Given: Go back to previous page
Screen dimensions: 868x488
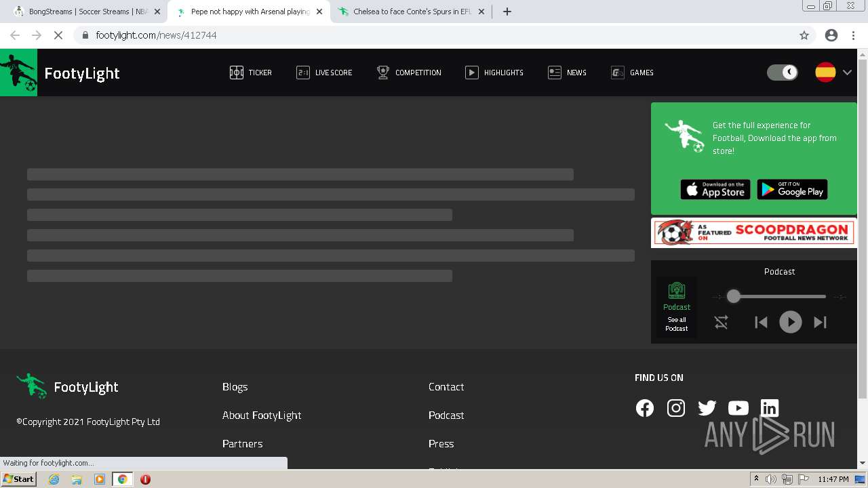Looking at the screenshot, I should click(15, 35).
